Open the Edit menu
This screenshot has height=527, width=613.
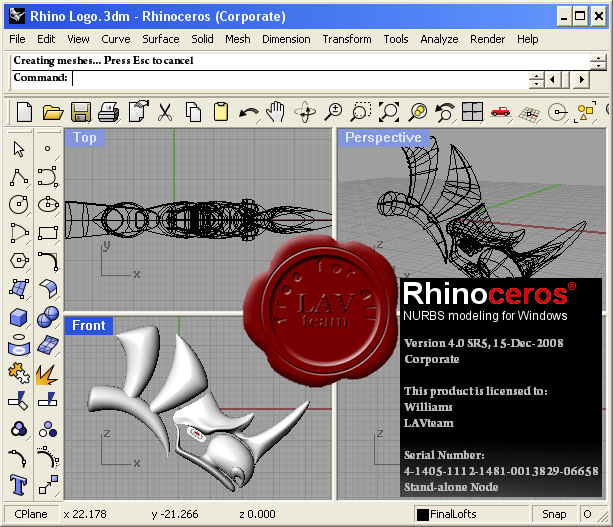[x=46, y=39]
